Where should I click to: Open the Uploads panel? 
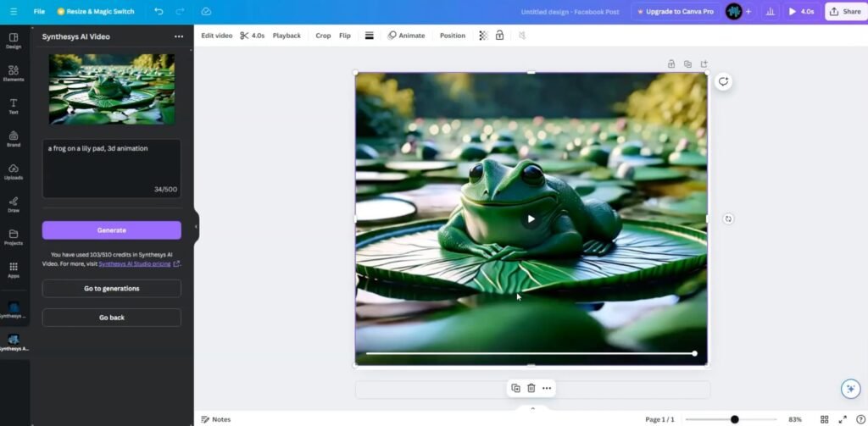coord(14,171)
